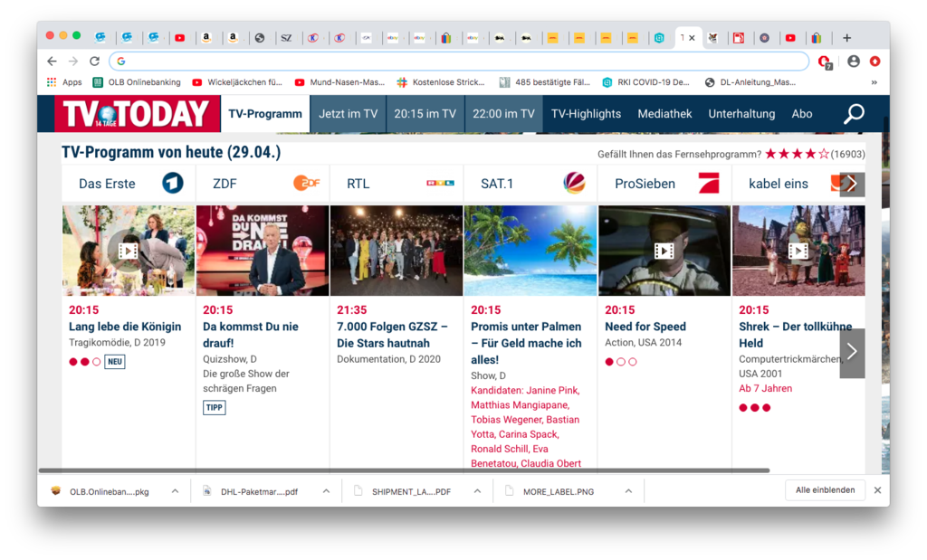Open the DHL-Paketmar....pdf download
The height and width of the screenshot is (560, 927).
252,491
